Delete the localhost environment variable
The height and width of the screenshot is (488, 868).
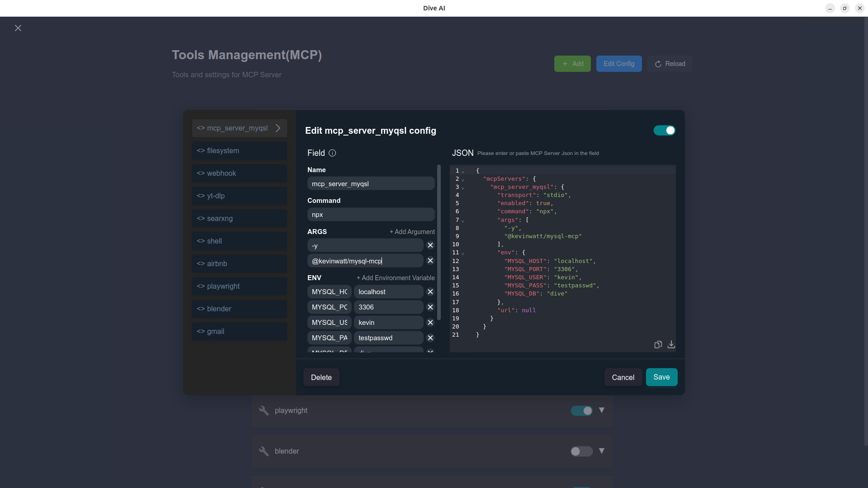pos(430,292)
